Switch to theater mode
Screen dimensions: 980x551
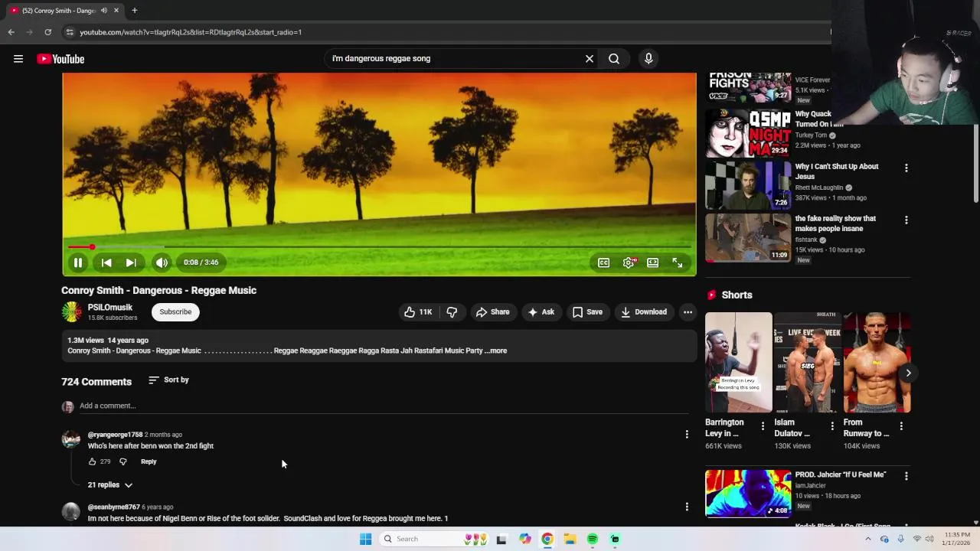tap(652, 262)
